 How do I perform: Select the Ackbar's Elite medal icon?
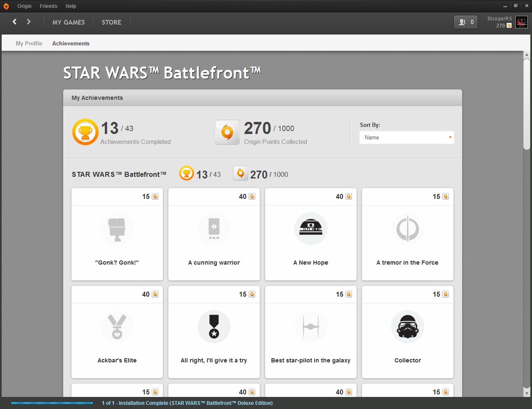click(117, 327)
